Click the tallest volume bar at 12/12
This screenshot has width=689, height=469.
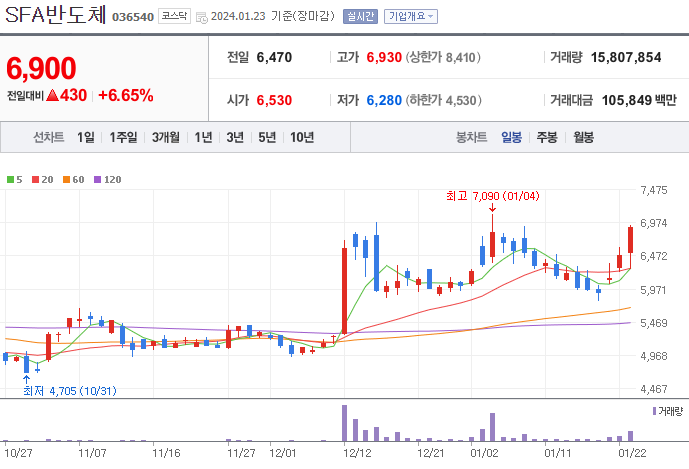344,423
